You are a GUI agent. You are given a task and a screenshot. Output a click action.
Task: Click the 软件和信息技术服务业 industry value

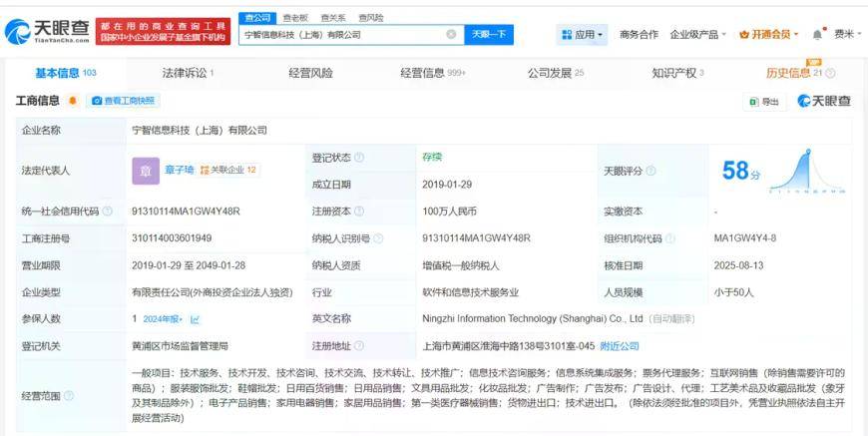471,292
